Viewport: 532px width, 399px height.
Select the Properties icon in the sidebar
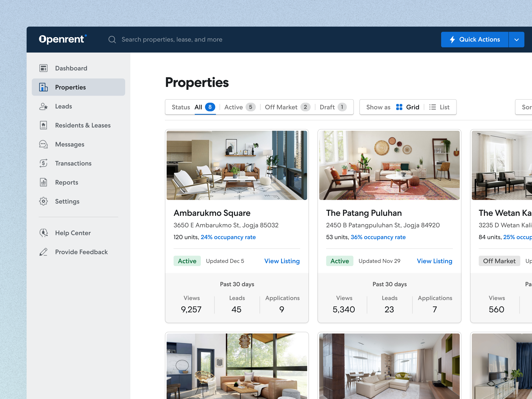tap(44, 87)
